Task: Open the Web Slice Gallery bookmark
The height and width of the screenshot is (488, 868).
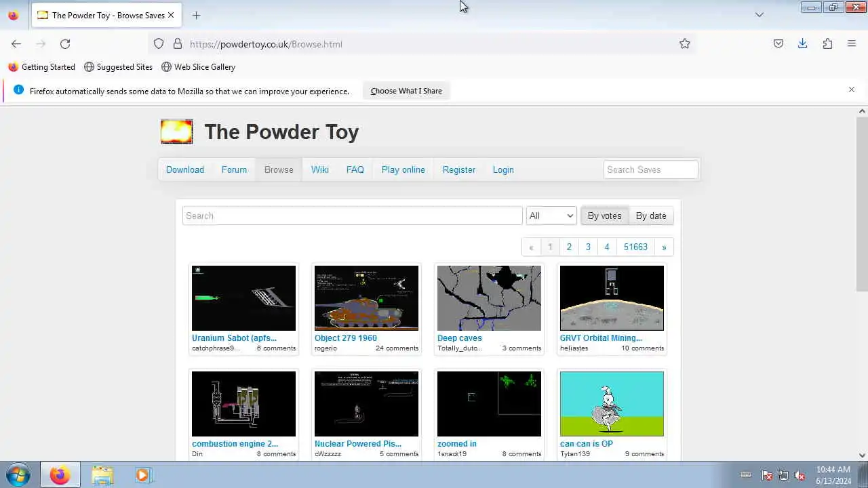Action: tap(198, 67)
